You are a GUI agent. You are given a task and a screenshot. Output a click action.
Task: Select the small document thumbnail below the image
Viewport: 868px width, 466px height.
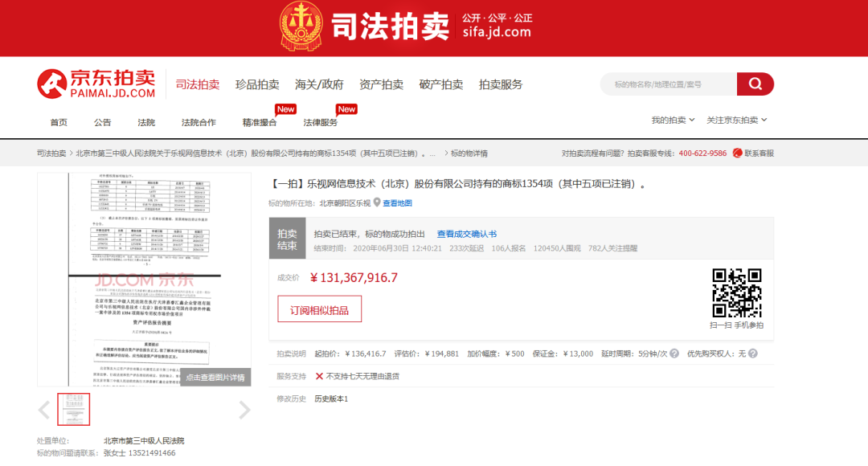74,410
